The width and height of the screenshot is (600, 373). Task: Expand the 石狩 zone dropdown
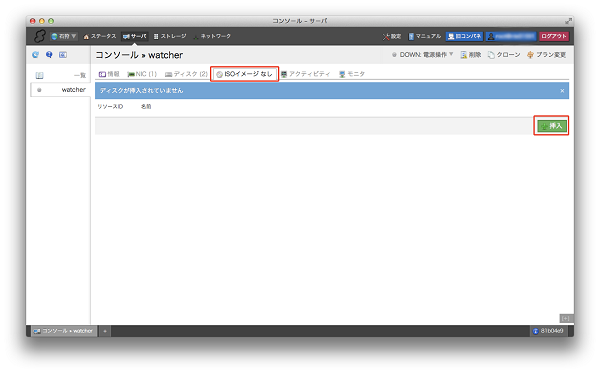[64, 36]
